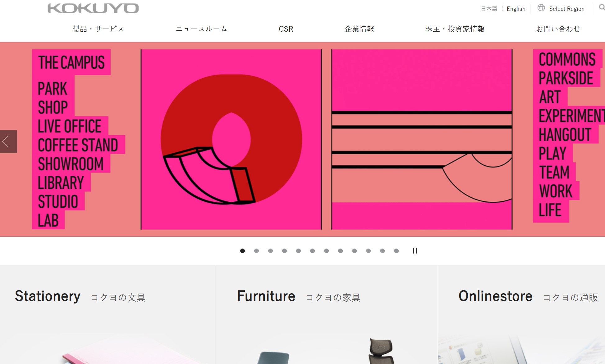Jump to the first carousel dot
This screenshot has width=605, height=364.
pos(242,251)
